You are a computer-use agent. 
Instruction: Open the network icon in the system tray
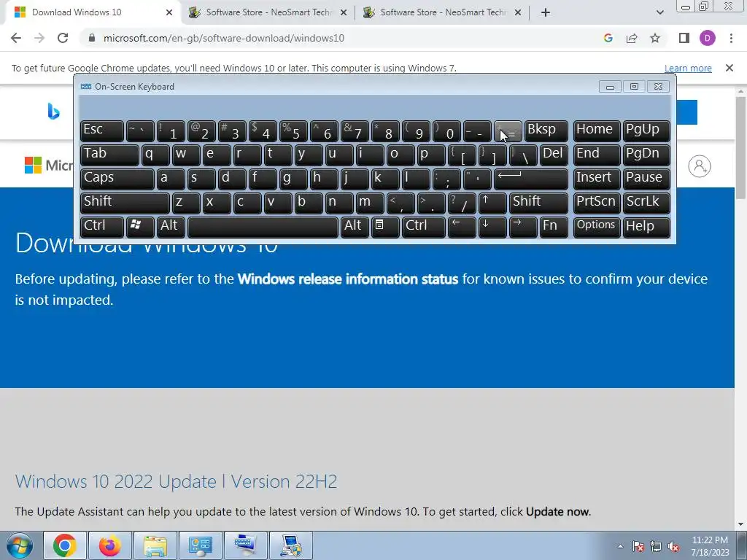[656, 547]
